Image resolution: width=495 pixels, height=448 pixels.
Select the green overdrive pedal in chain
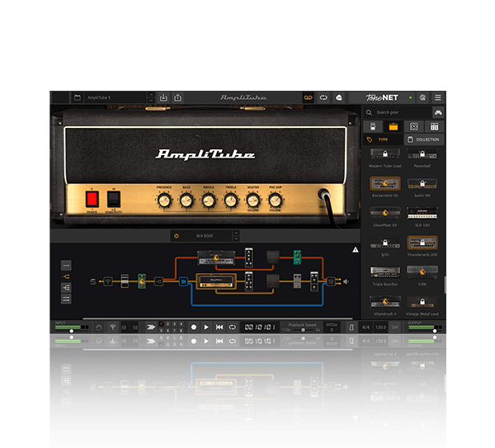point(142,281)
